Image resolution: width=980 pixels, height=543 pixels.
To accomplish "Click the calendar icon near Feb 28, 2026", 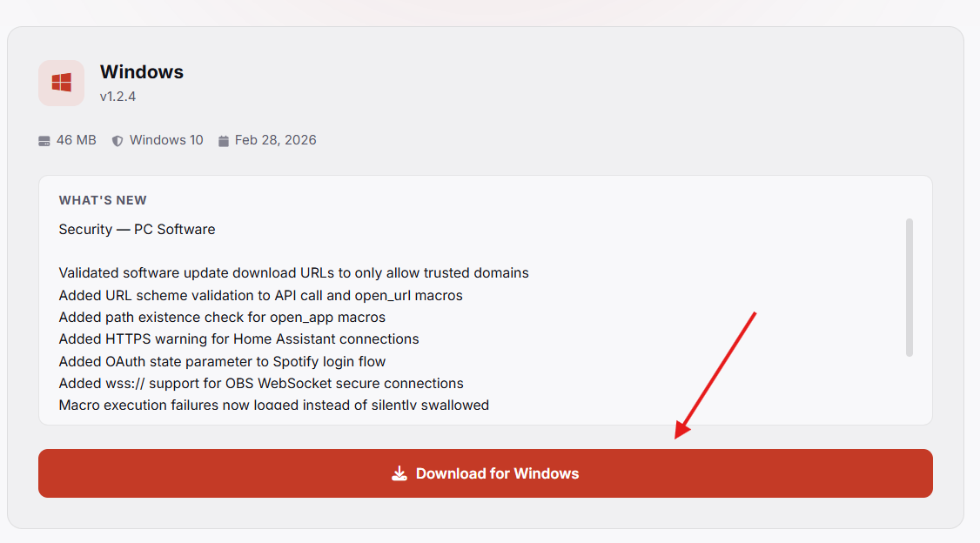I will pyautogui.click(x=223, y=139).
